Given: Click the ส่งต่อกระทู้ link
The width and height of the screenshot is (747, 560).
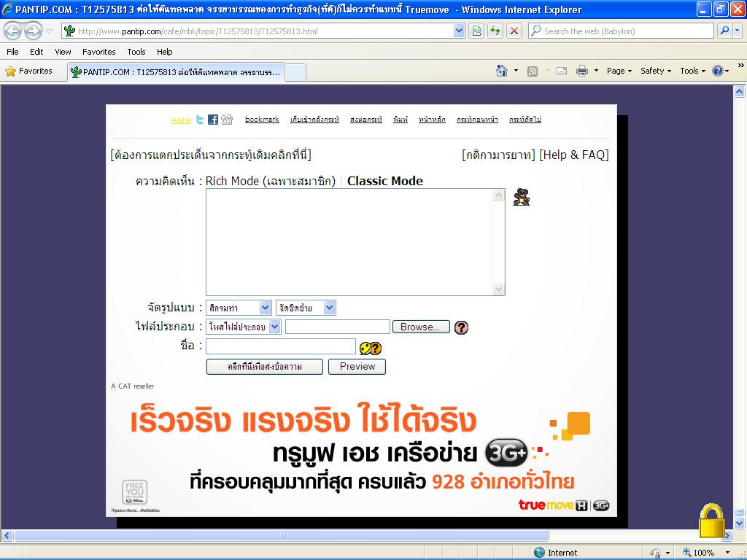Looking at the screenshot, I should [x=366, y=119].
